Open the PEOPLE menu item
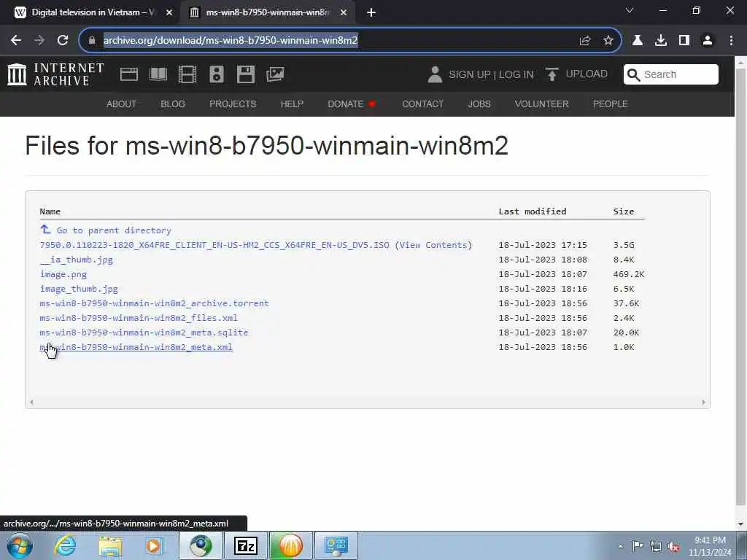Image resolution: width=747 pixels, height=560 pixels. [x=611, y=104]
